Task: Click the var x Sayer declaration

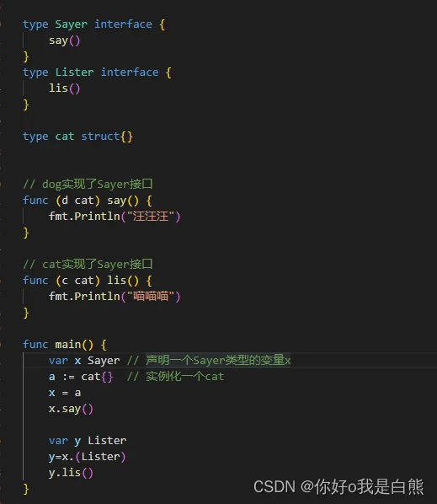Action: 84,361
